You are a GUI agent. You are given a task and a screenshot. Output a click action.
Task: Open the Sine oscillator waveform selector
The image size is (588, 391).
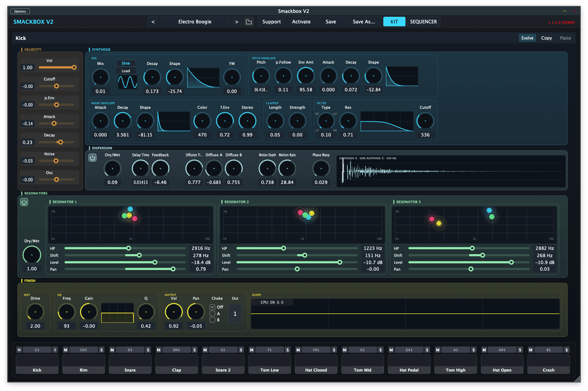(x=126, y=63)
